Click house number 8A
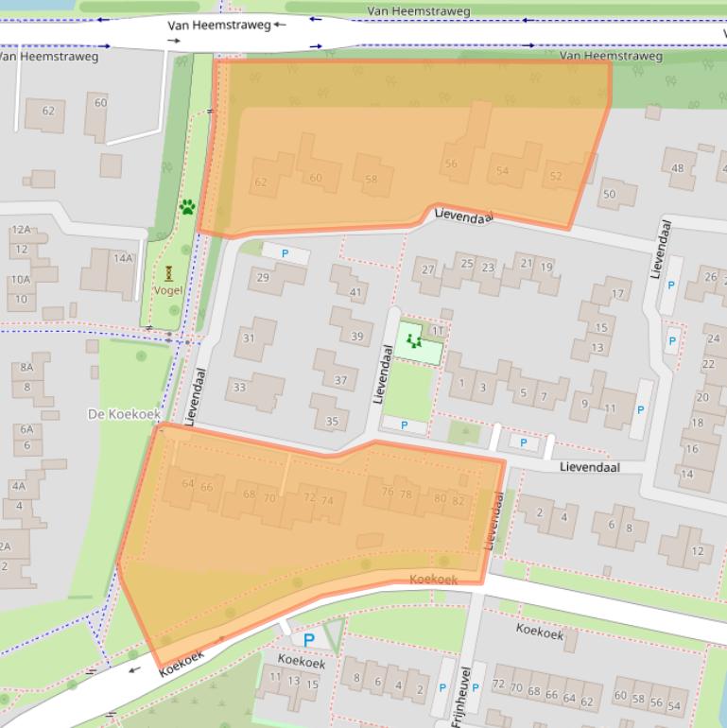The image size is (727, 728). [x=26, y=368]
